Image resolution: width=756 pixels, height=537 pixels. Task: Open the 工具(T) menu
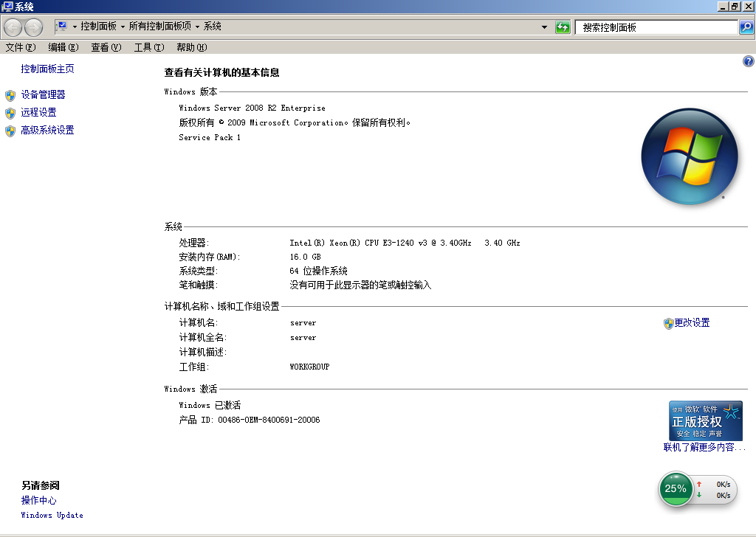point(148,47)
